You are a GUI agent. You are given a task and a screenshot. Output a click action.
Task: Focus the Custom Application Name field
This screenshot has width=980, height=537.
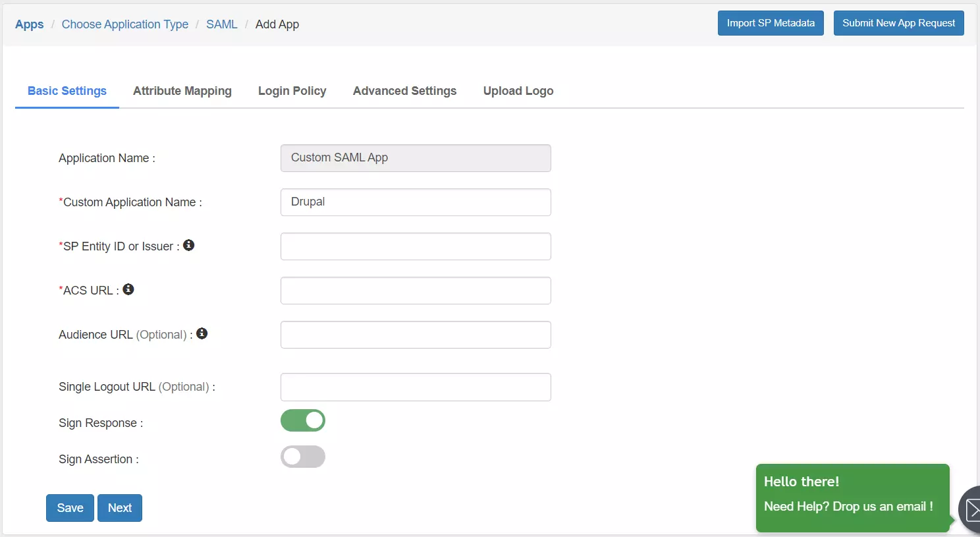[416, 202]
